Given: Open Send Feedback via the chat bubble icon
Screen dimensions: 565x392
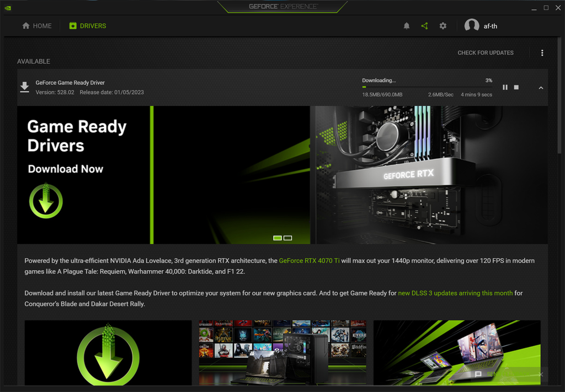Looking at the screenshot, I should click(x=478, y=374).
